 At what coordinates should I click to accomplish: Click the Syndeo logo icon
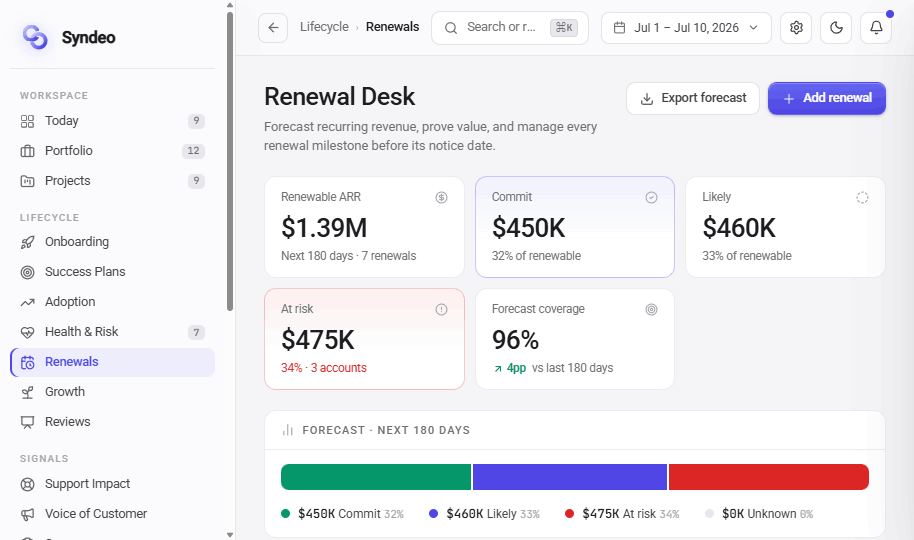[35, 37]
